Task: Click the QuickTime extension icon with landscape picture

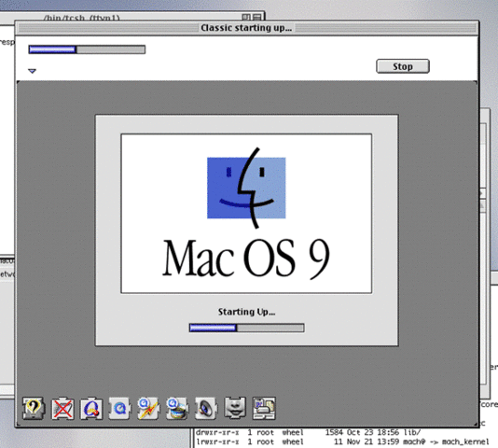Action: [177, 408]
